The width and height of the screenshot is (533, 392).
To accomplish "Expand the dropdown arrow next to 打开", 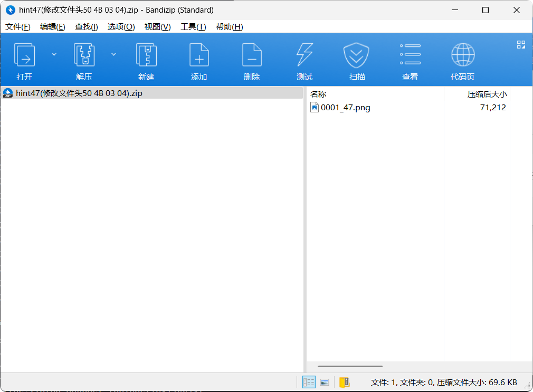I will (53, 54).
